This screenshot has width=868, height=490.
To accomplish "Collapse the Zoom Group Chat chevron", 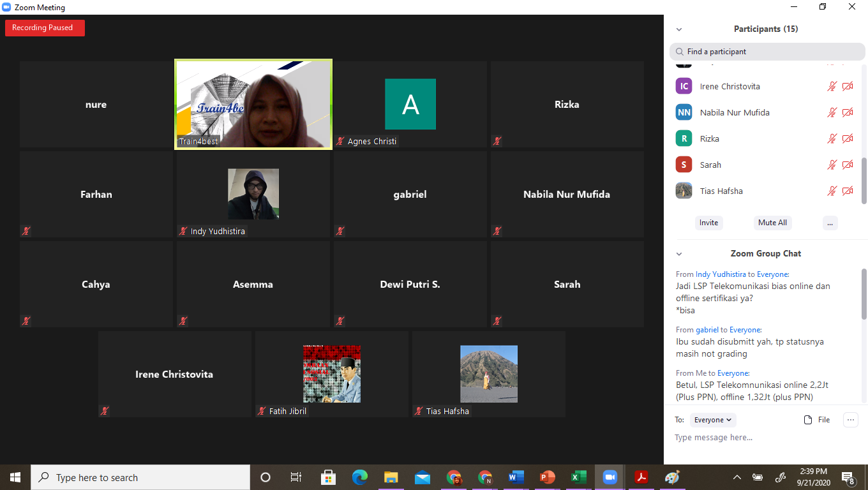I will (679, 254).
